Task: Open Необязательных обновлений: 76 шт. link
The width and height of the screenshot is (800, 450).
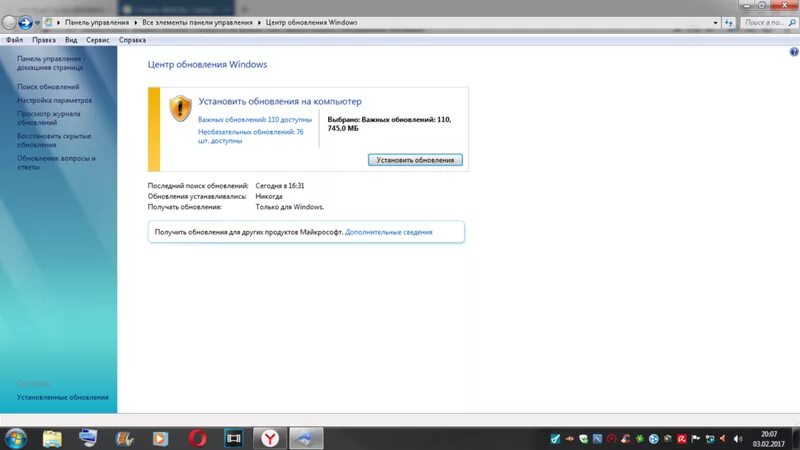Action: [251, 136]
